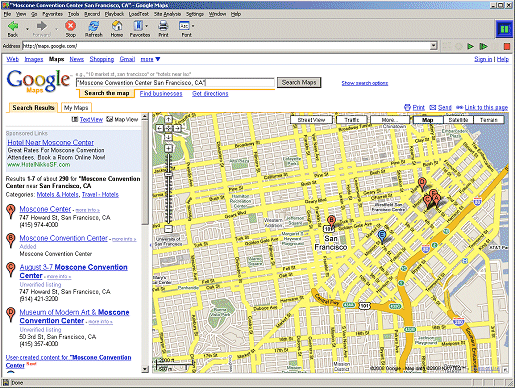Open the Record menu

(92, 14)
